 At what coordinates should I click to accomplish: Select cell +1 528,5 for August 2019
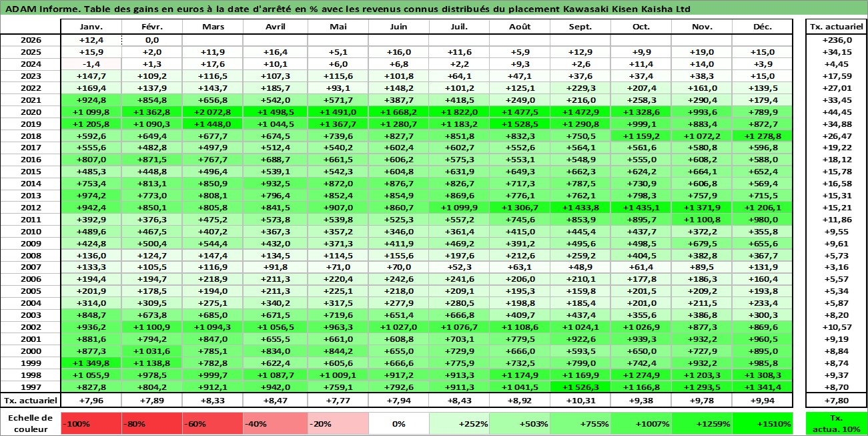(x=519, y=124)
